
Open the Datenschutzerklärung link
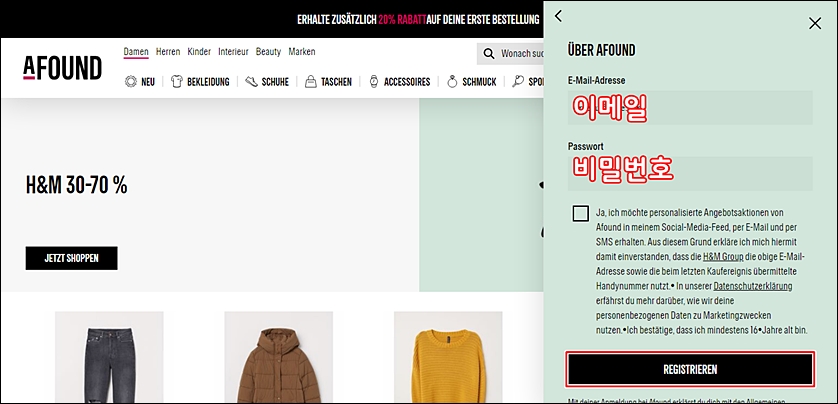[753, 286]
